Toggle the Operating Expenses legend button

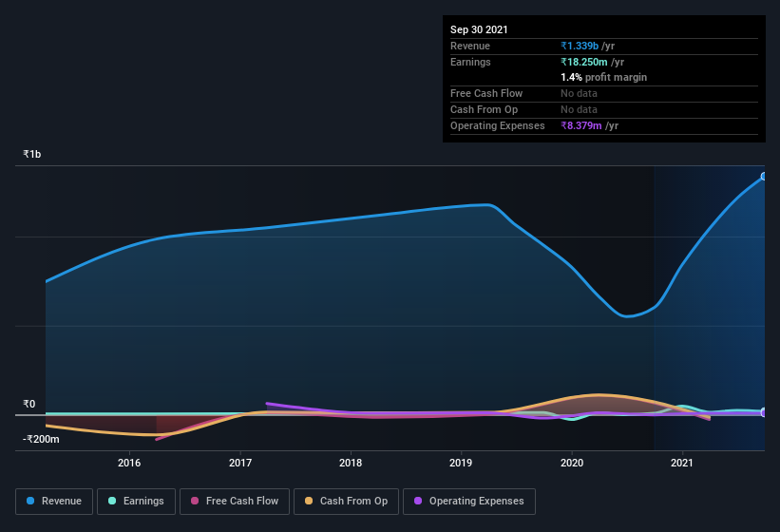pos(469,502)
